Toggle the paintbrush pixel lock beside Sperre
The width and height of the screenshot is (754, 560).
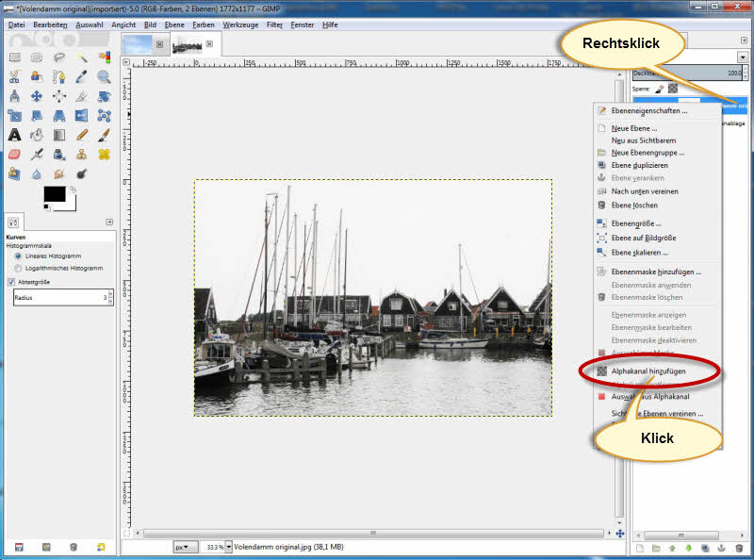[x=659, y=89]
